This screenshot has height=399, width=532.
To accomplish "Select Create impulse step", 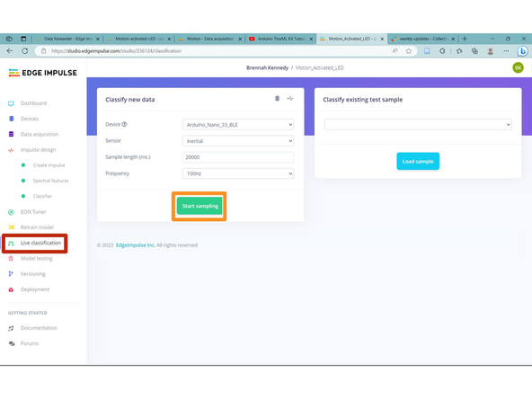I will click(x=49, y=165).
